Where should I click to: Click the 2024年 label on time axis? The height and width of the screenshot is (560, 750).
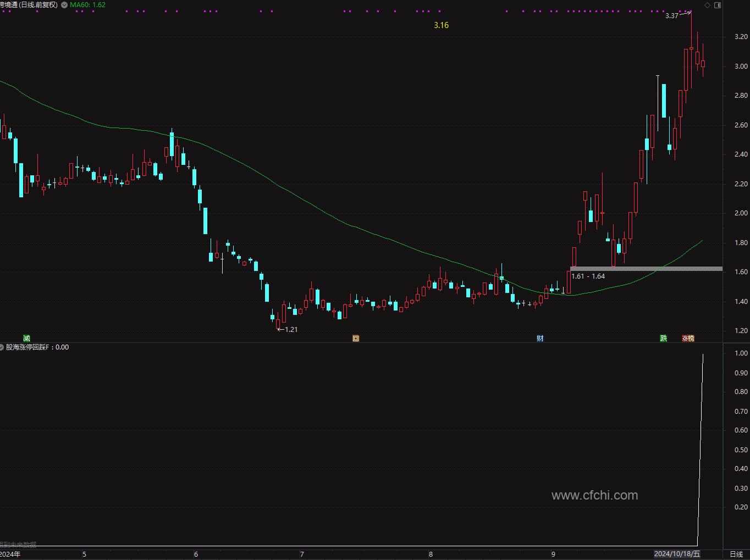pos(10,554)
